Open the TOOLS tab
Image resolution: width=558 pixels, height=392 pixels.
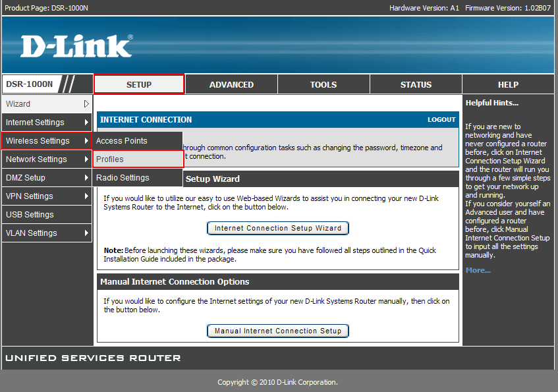point(323,84)
